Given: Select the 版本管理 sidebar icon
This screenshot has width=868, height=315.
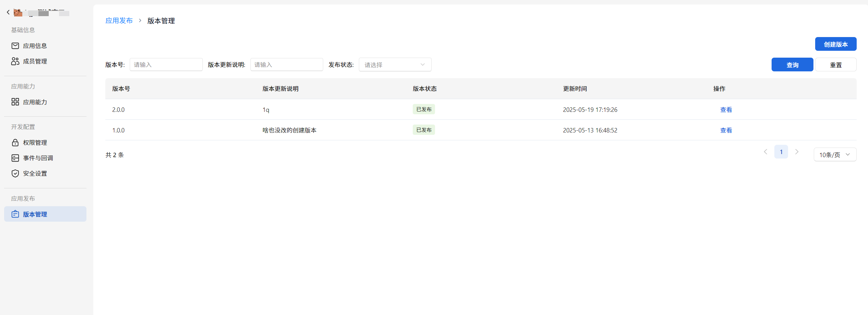Looking at the screenshot, I should (x=15, y=214).
